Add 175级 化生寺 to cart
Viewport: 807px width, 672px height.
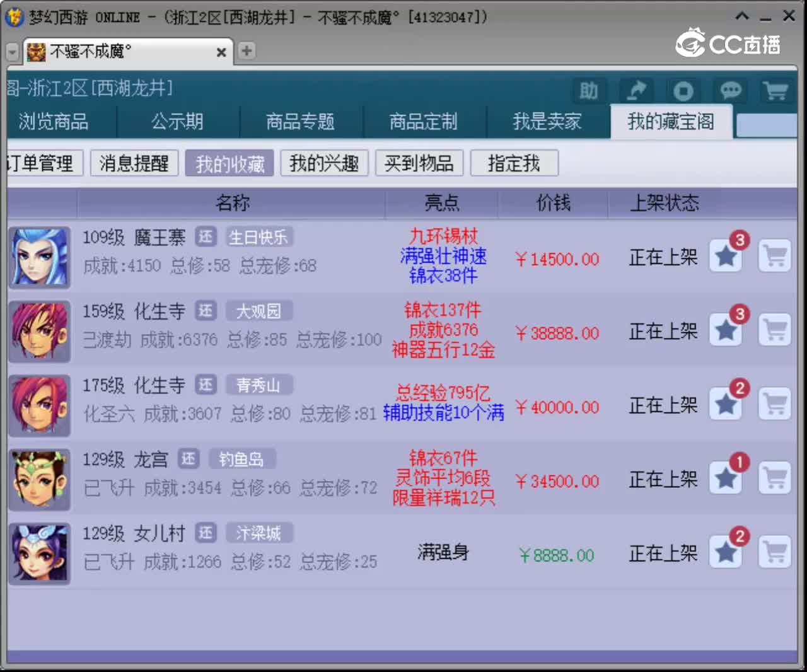pyautogui.click(x=774, y=403)
